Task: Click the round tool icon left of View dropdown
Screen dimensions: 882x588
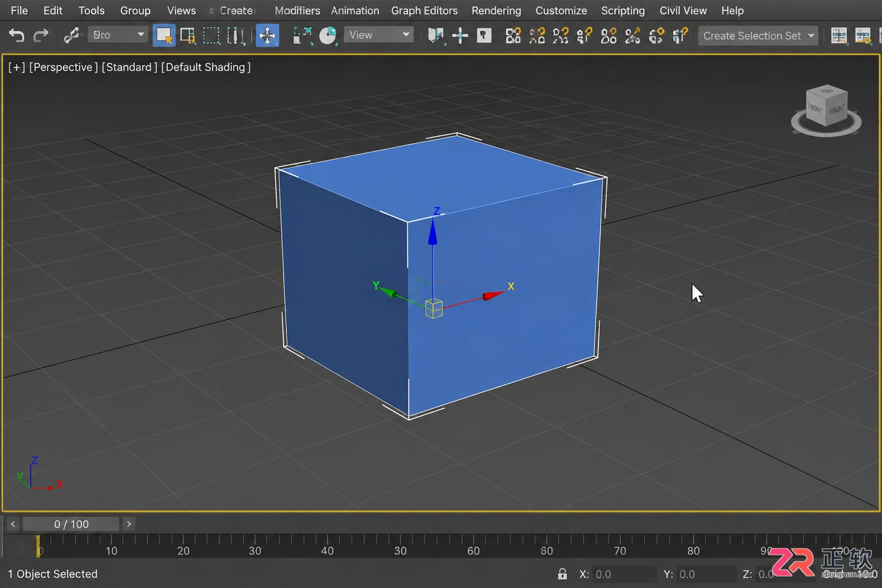Action: point(328,36)
